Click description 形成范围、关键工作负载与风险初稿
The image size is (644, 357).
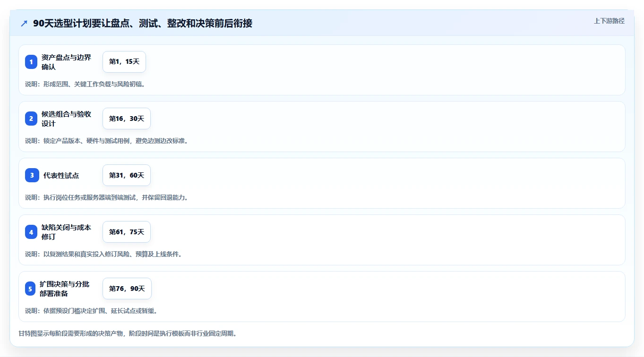click(85, 84)
